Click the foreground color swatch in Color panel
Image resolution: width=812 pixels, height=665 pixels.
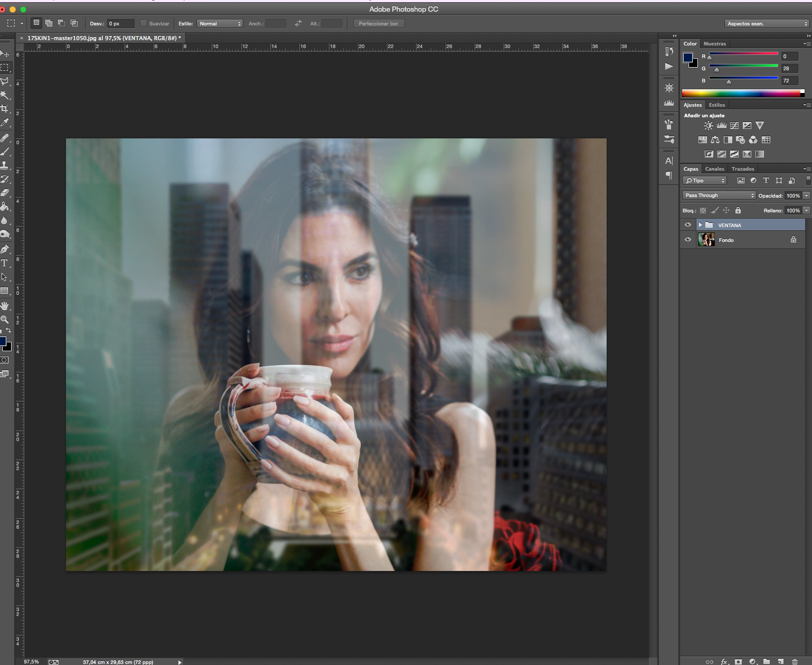pyautogui.click(x=687, y=58)
